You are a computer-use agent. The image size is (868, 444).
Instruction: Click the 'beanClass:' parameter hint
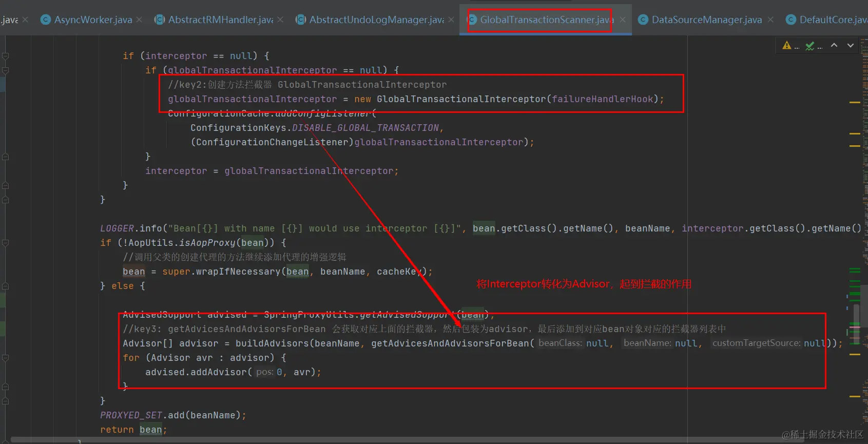[x=560, y=343]
